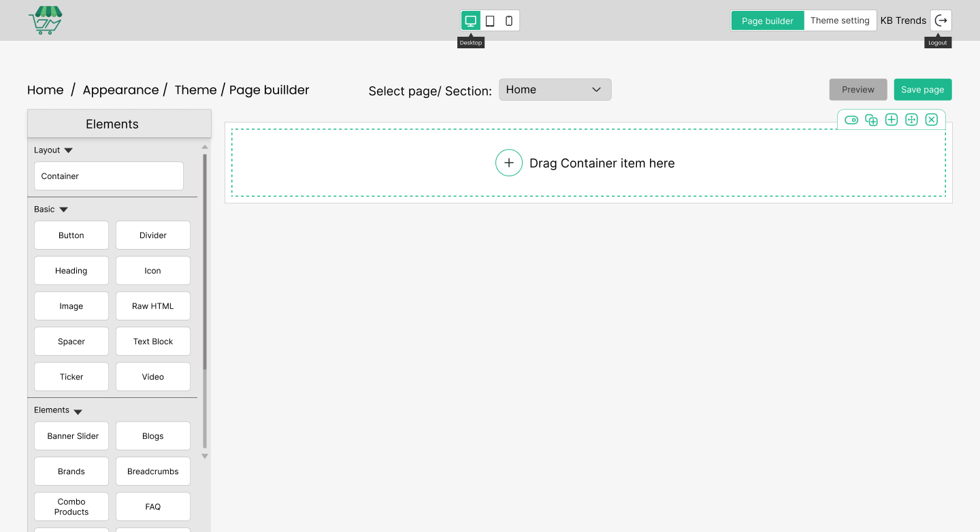Select the Breadcrumbs element
980x532 pixels.
153,471
